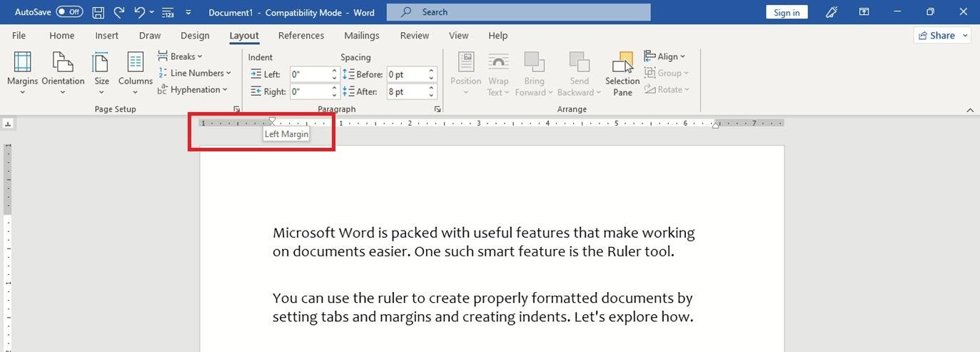Decrease the Right indent with down arrow
Viewport: 980px width, 352px height.
point(334,95)
